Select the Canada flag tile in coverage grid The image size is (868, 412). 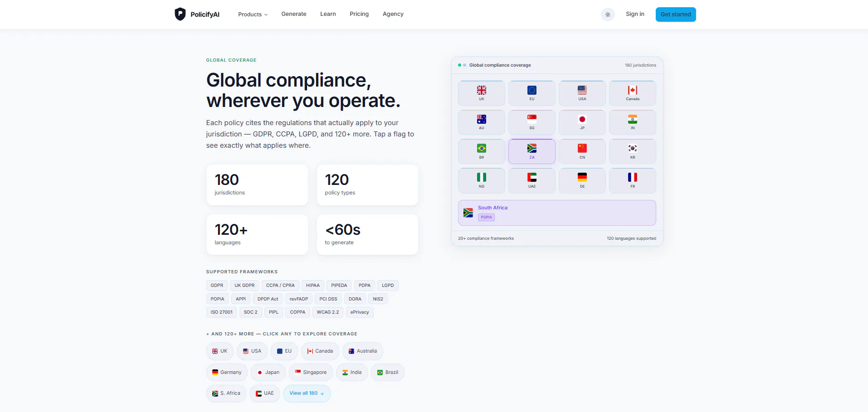(633, 93)
